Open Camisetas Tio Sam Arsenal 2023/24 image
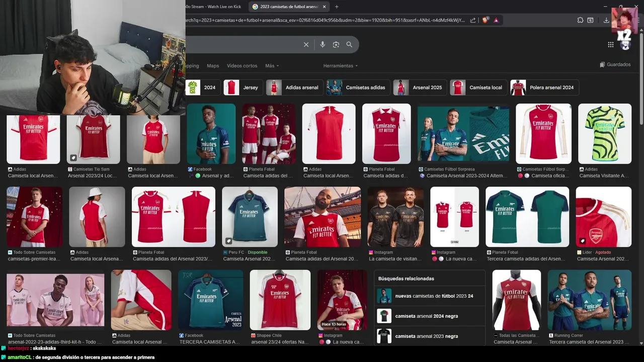 [94, 139]
